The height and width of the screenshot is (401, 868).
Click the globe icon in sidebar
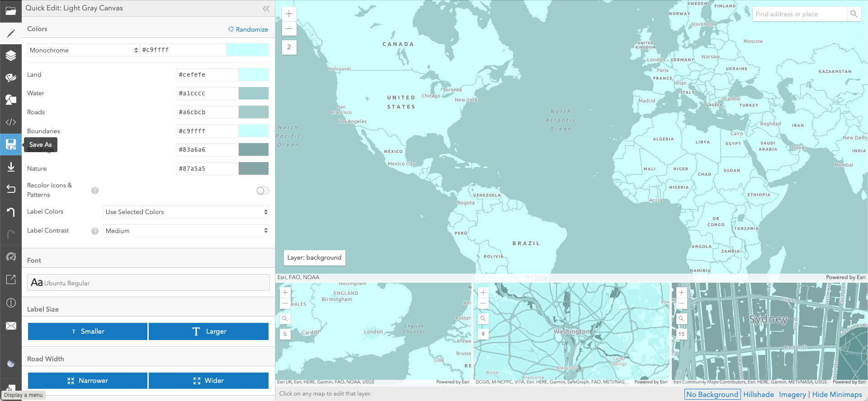(11, 364)
